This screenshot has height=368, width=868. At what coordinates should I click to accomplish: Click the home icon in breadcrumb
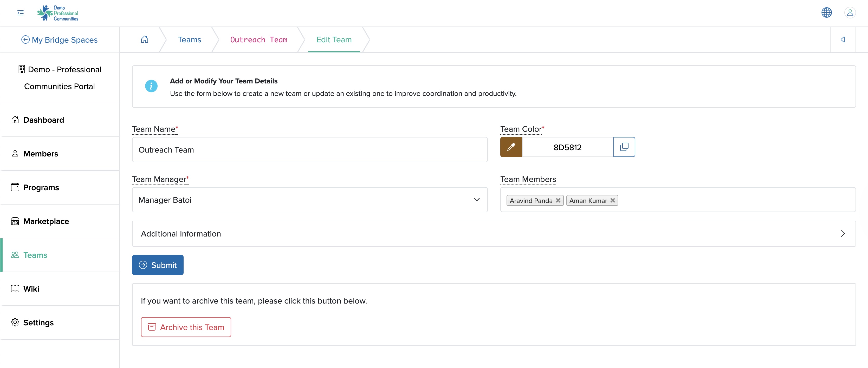tap(145, 40)
